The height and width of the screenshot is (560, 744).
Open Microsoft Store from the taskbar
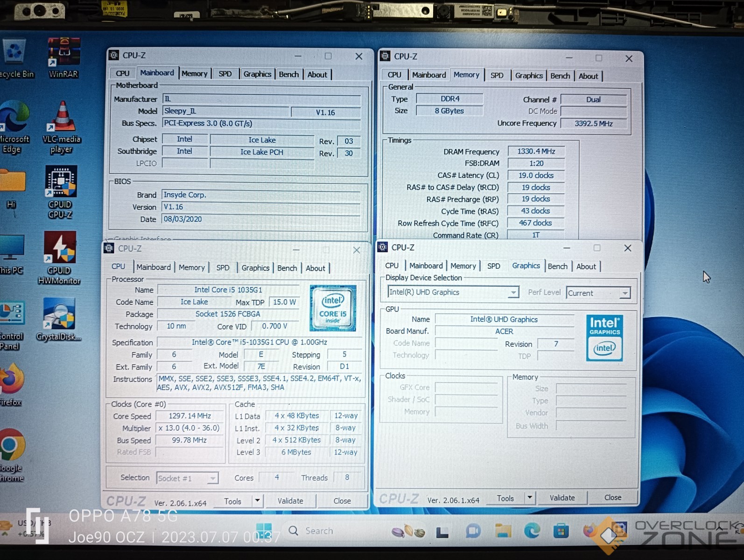click(x=561, y=531)
